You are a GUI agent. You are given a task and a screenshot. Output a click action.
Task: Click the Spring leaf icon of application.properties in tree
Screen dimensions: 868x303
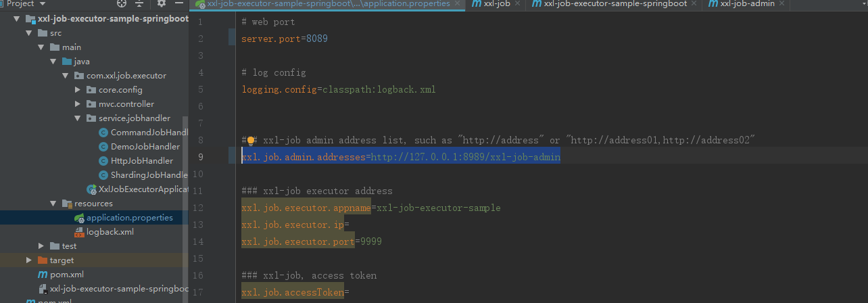[x=79, y=218]
